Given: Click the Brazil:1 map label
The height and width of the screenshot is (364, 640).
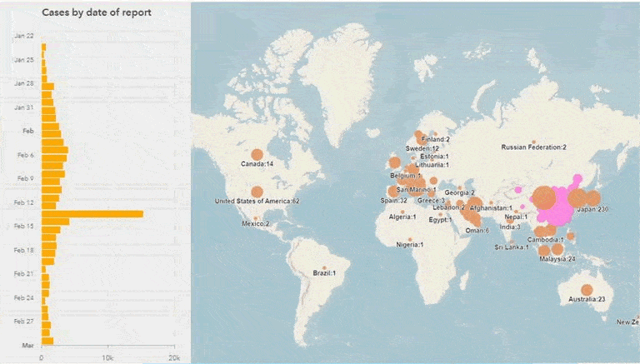Looking at the screenshot, I should [x=324, y=273].
